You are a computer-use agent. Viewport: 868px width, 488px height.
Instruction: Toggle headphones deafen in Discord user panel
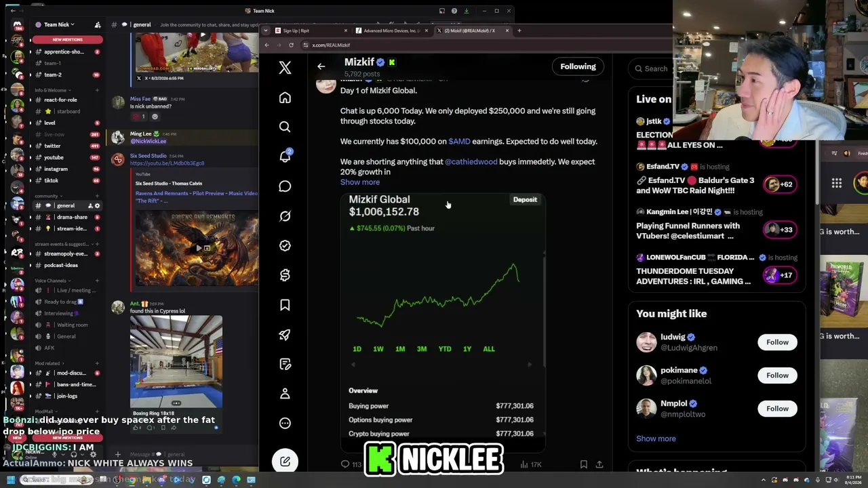coord(74,454)
